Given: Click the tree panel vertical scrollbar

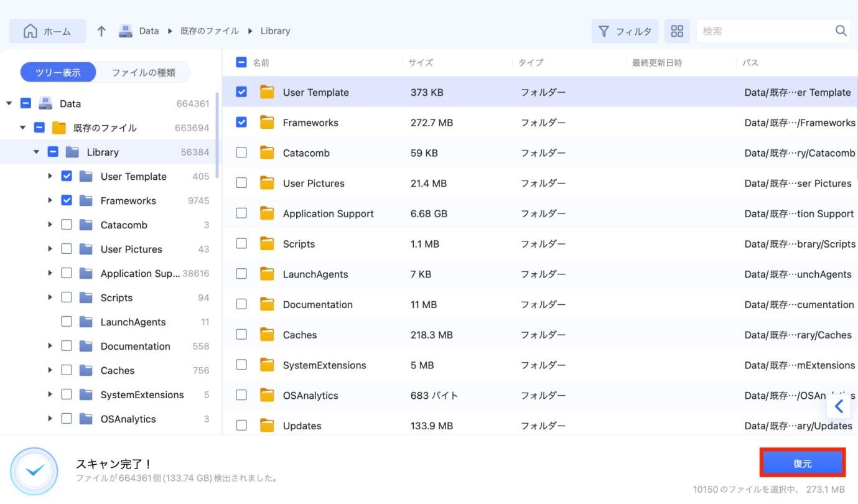Looking at the screenshot, I should [217, 134].
